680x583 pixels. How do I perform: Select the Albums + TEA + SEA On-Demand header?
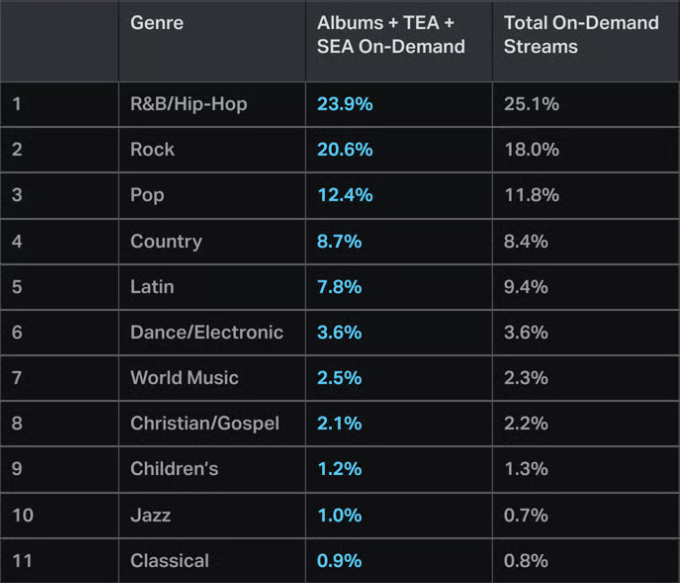point(391,35)
